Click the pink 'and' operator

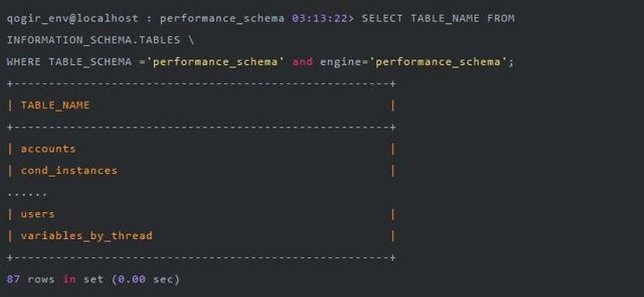[x=303, y=62]
